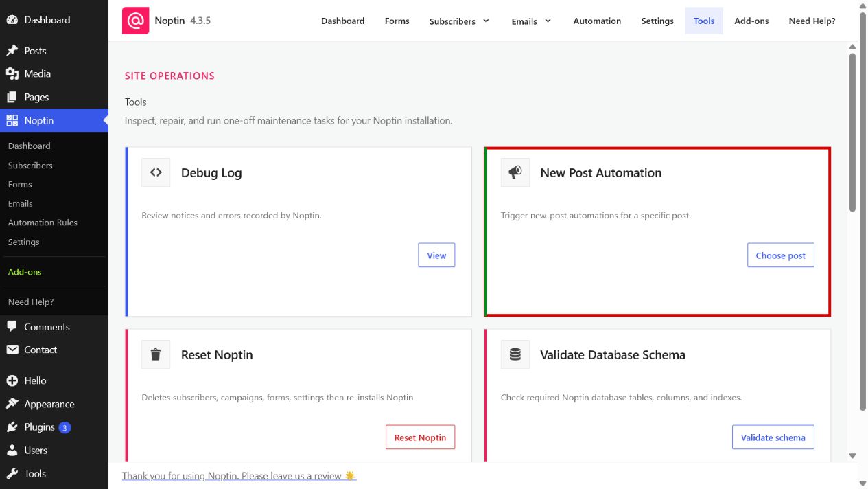
Task: Open Need Help? in sidebar submenu
Action: tap(31, 302)
